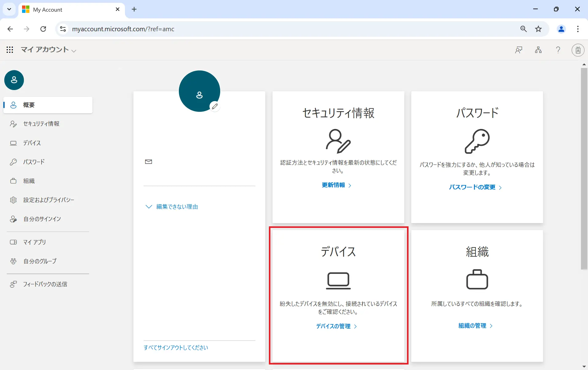
Task: Click the feedback person icon in top bar
Action: tap(518, 50)
